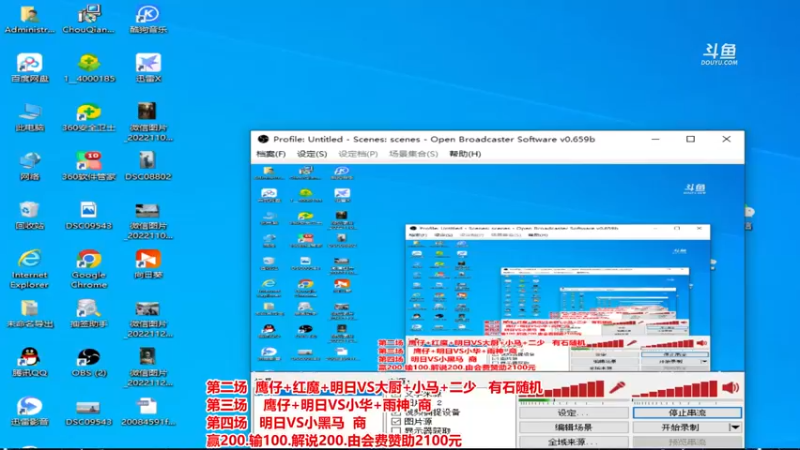Select DSC09543 photo beside 迅雷影音

click(x=89, y=411)
